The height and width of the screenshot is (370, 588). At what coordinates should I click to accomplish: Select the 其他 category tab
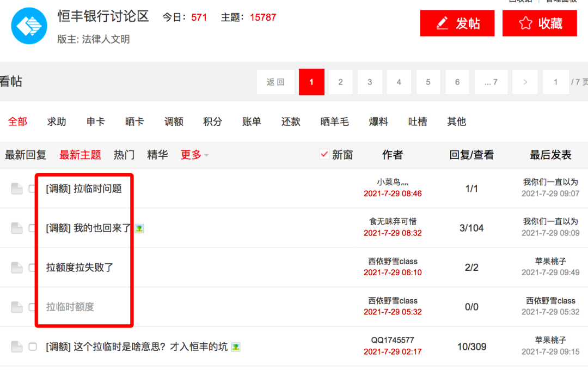click(456, 122)
